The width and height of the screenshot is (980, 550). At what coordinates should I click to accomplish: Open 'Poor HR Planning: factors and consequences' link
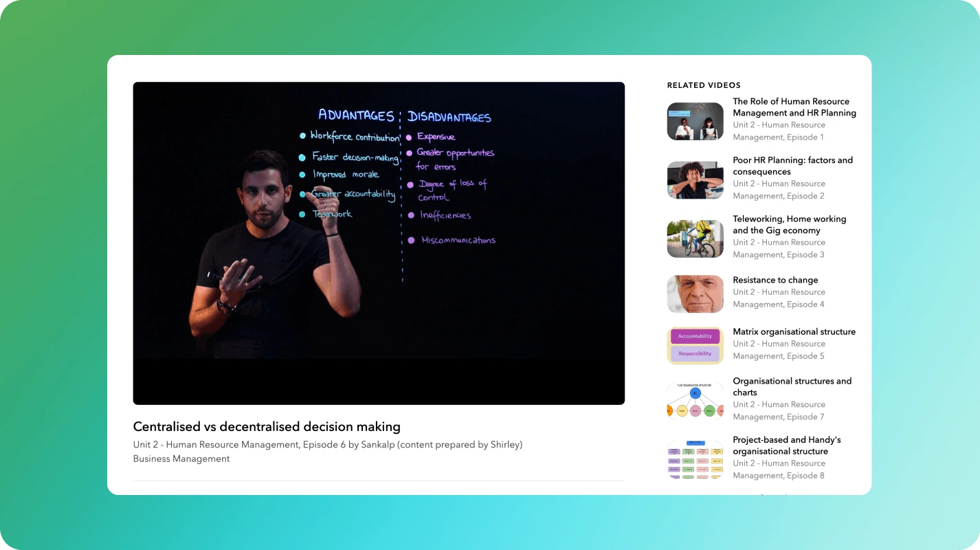click(x=792, y=166)
